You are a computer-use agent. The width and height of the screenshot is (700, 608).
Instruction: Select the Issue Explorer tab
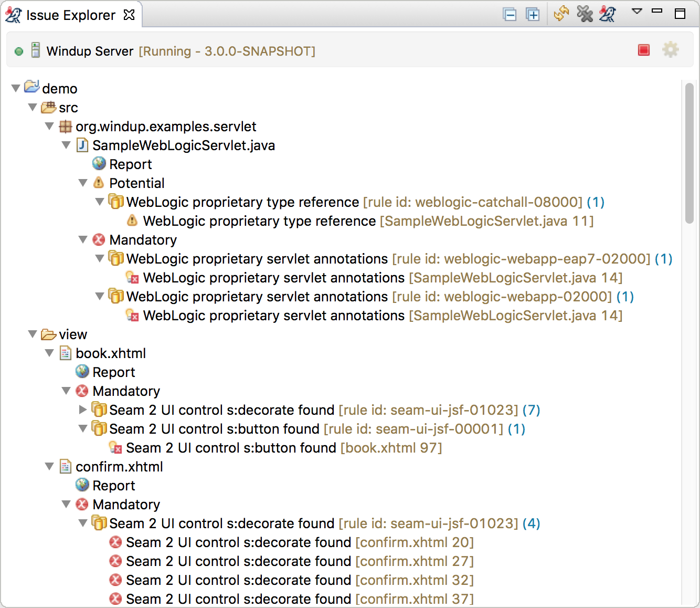70,15
